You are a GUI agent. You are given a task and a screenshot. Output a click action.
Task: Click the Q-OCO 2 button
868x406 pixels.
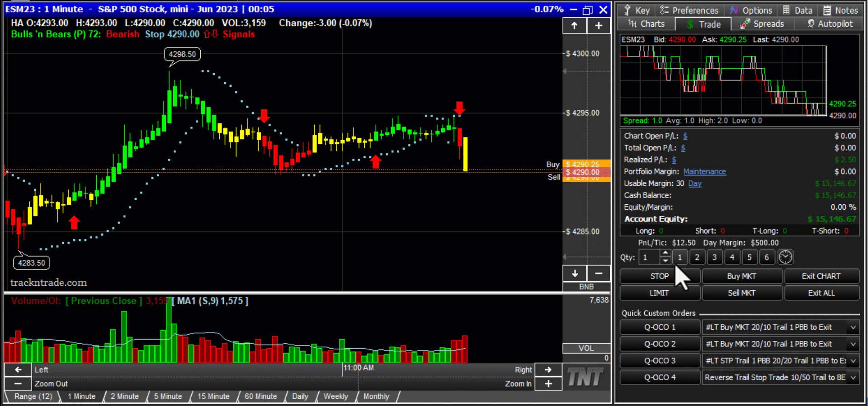point(660,344)
